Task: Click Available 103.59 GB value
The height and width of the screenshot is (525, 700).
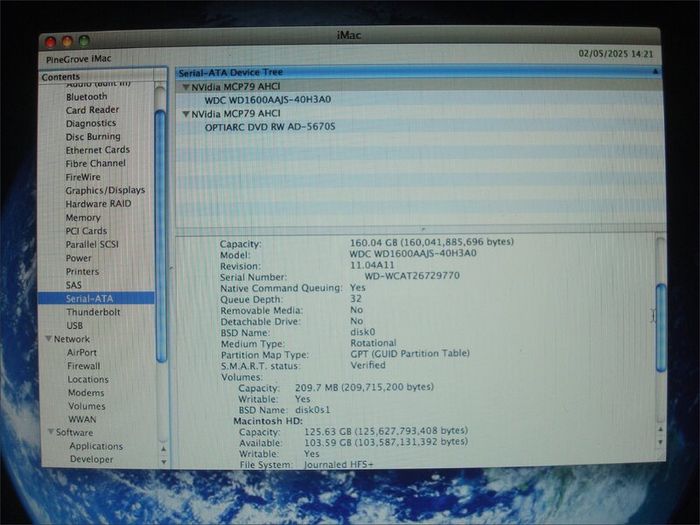Action: (386, 442)
